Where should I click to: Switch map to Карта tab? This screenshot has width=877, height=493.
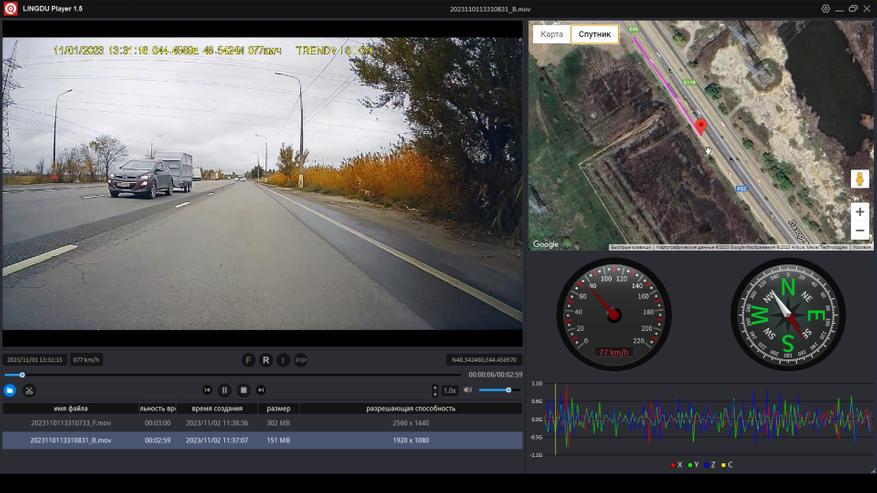(x=551, y=34)
